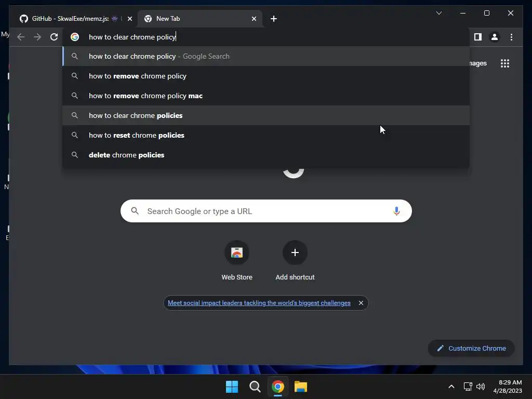Screen dimensions: 532x399
Task: Reload the current page
Action: pos(54,37)
